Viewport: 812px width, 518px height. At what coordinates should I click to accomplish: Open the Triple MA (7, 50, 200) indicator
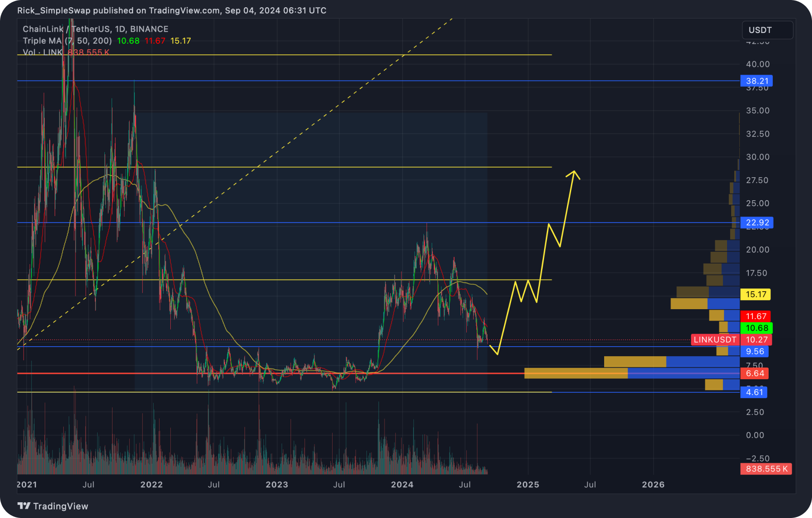[x=68, y=40]
